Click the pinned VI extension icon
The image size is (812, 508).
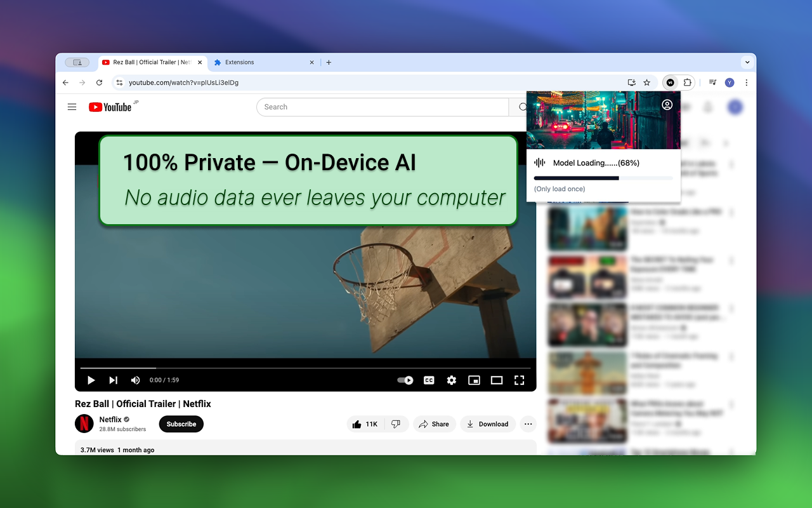click(671, 83)
